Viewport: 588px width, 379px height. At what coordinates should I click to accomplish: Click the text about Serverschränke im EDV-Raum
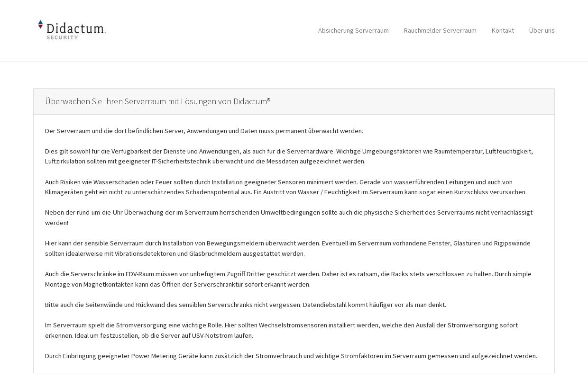pyautogui.click(x=288, y=279)
